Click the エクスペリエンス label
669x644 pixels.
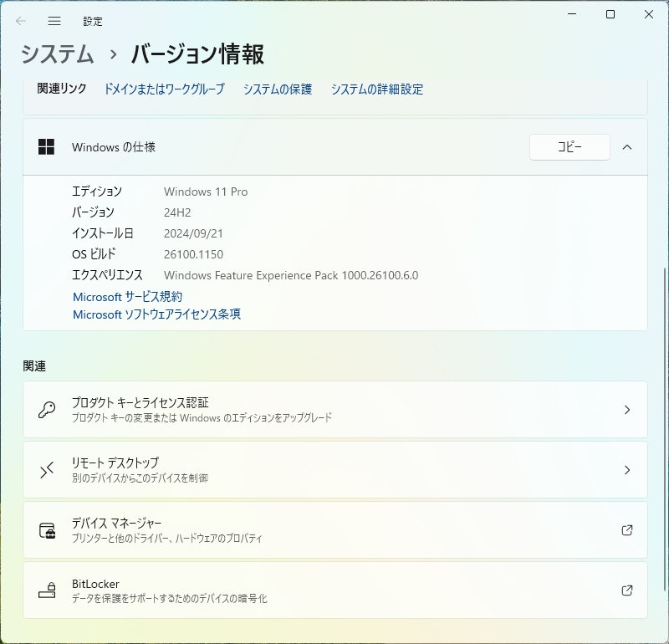click(107, 275)
